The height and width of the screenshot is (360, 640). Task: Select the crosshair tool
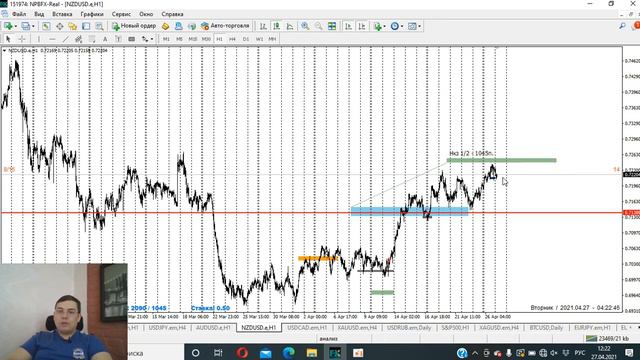pyautogui.click(x=22, y=39)
